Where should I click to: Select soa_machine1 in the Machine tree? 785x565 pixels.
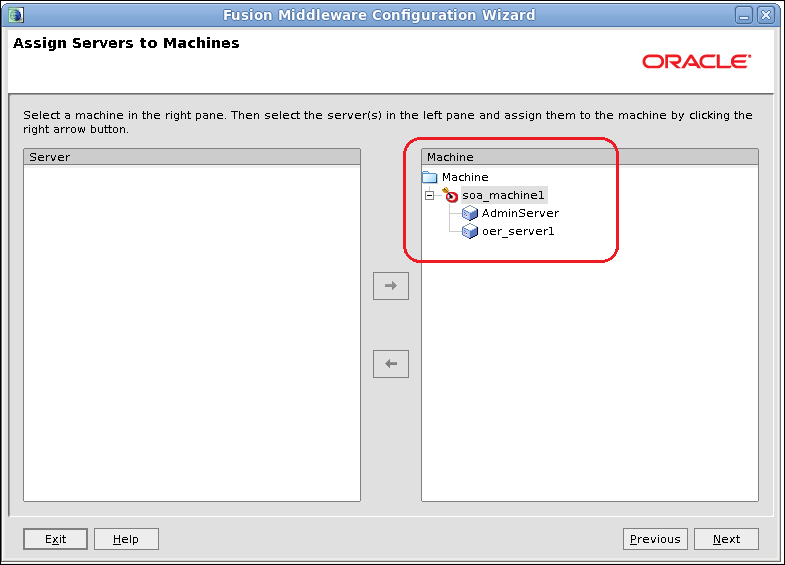click(503, 195)
